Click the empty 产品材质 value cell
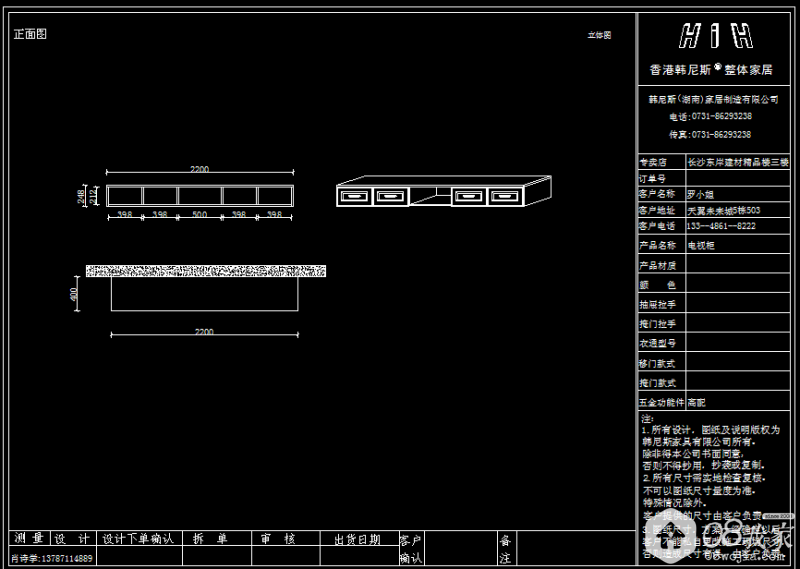This screenshot has width=800, height=569. [738, 265]
